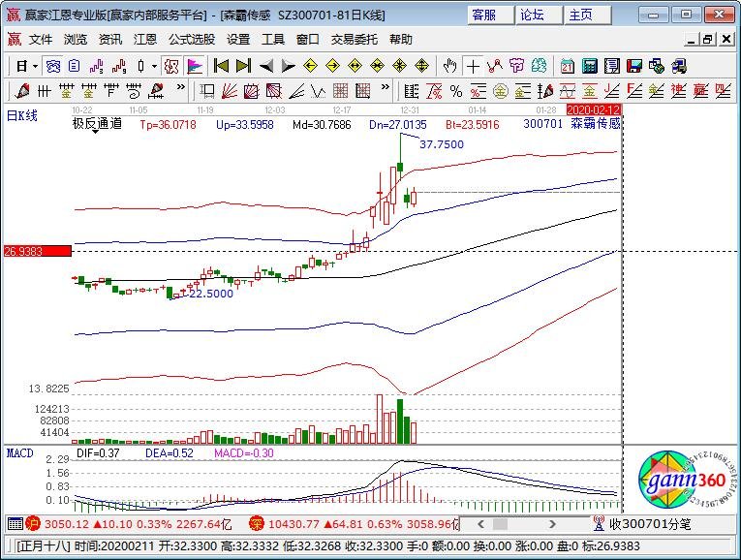Click the yellow diamond vertical expand icon
The height and width of the screenshot is (560, 741).
click(422, 66)
